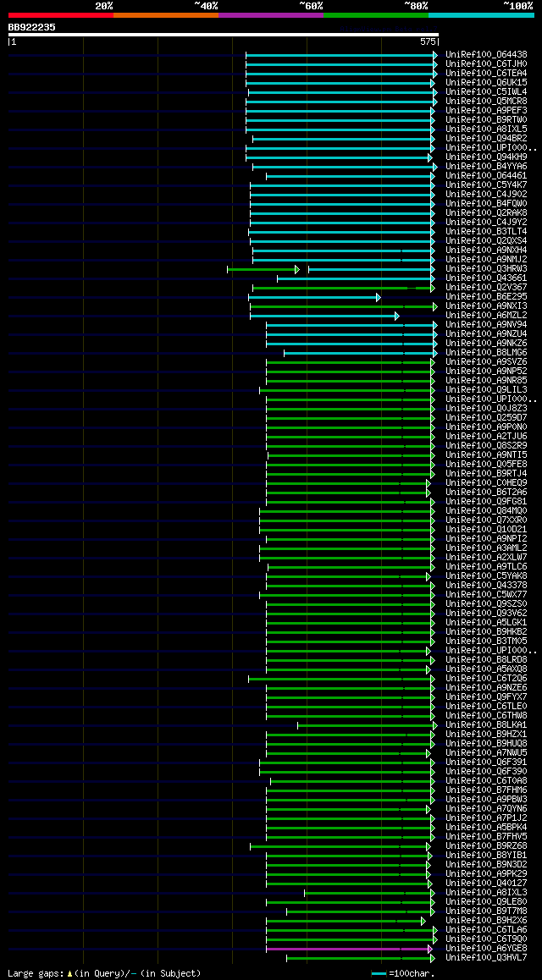542x980 pixels.
Task: Click the UniRef100_Q3HVL7 label
Action: pyautogui.click(x=486, y=958)
